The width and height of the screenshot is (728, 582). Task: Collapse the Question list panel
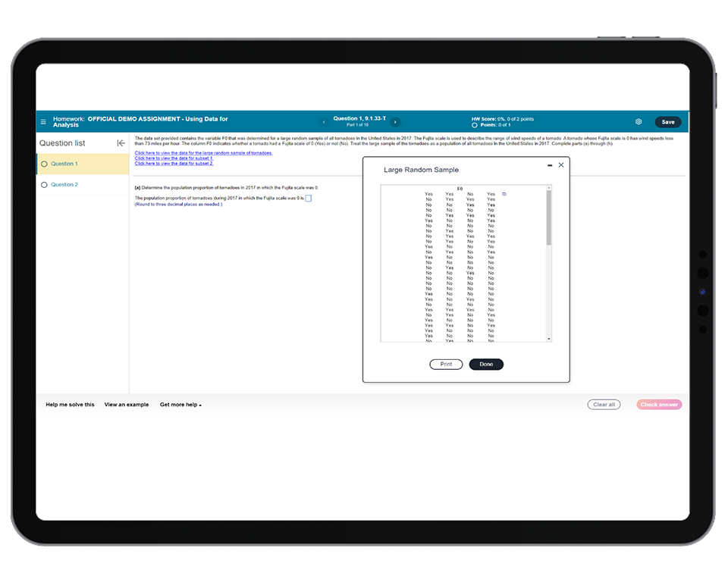(121, 143)
